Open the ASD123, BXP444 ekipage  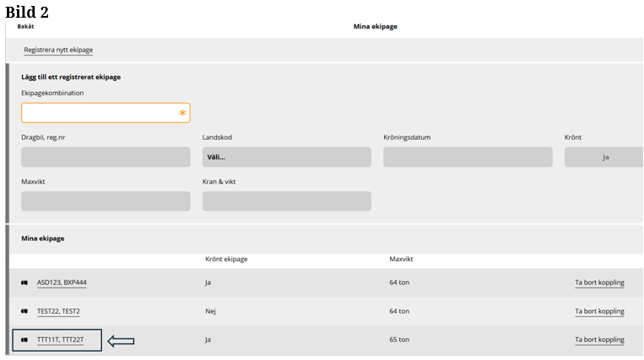(62, 283)
